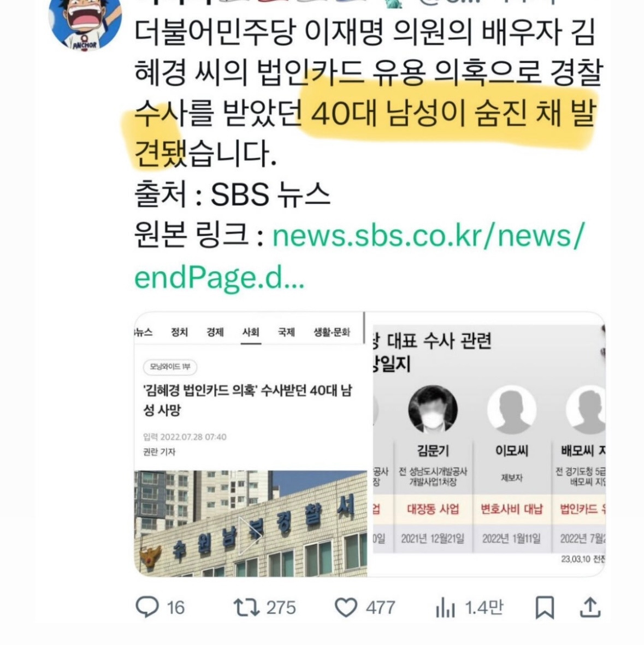The height and width of the screenshot is (645, 644).
Task: Click the 김문기 masked portrait
Action: 433,409
